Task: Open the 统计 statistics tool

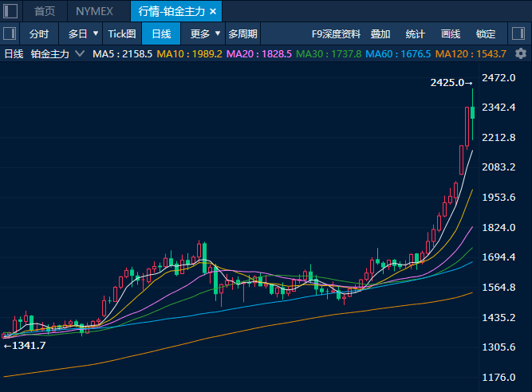Action: [415, 34]
